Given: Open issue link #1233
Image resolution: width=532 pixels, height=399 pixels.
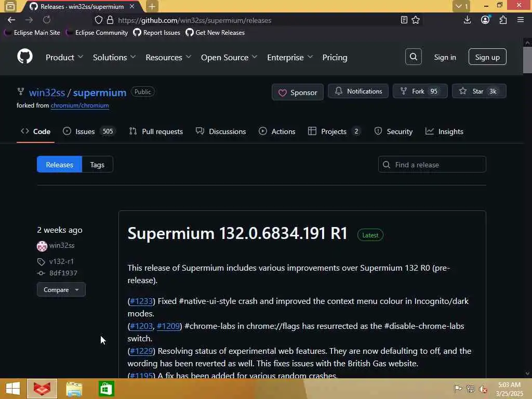Looking at the screenshot, I should (141, 301).
